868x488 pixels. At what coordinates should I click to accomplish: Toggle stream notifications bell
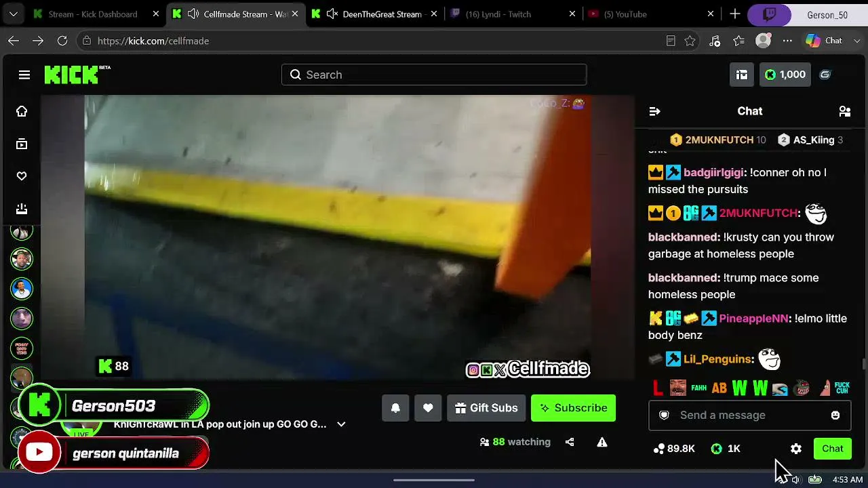point(395,408)
